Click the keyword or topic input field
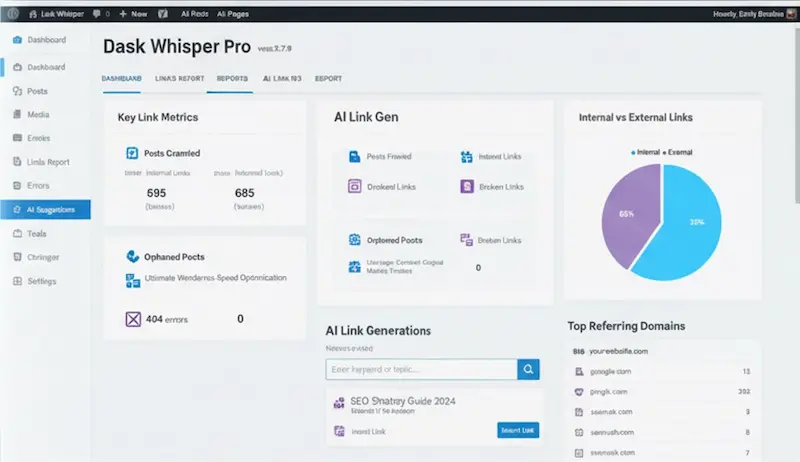Viewport: 800px width, 462px height. tap(421, 369)
